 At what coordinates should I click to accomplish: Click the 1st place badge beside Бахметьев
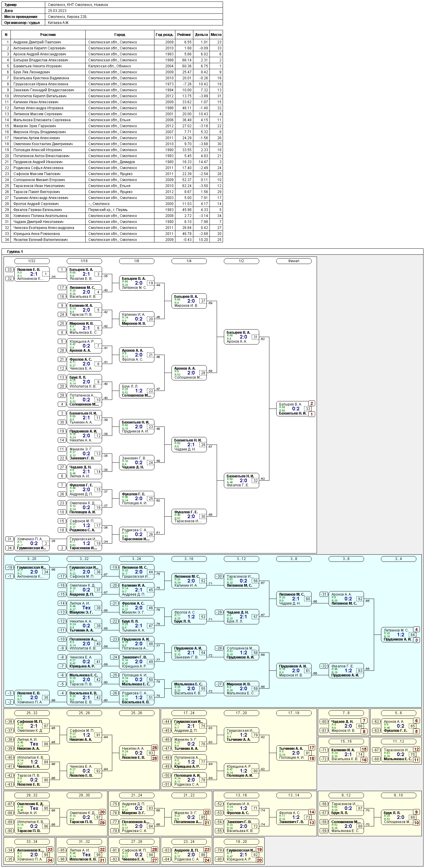312,415
